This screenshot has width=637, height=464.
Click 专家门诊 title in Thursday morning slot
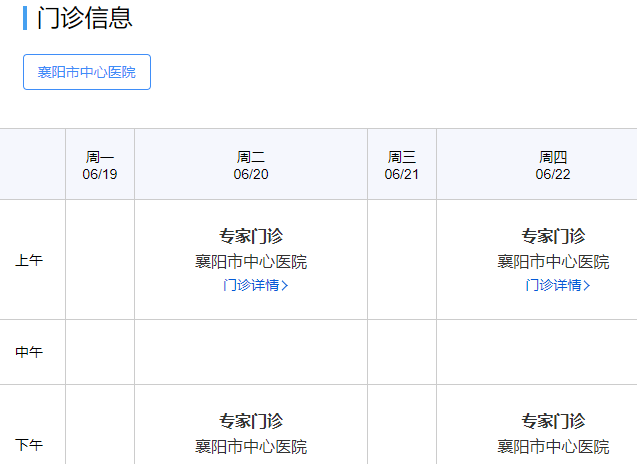tap(553, 236)
